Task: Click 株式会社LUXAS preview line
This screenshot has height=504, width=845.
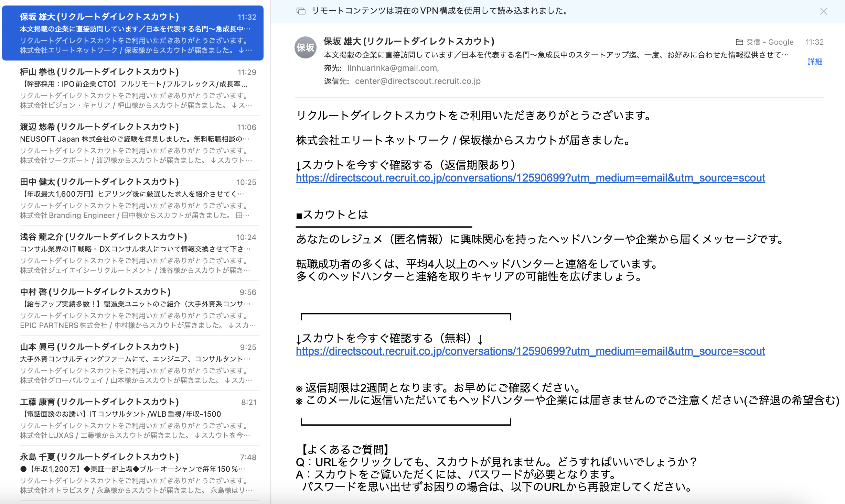Action: (135, 435)
